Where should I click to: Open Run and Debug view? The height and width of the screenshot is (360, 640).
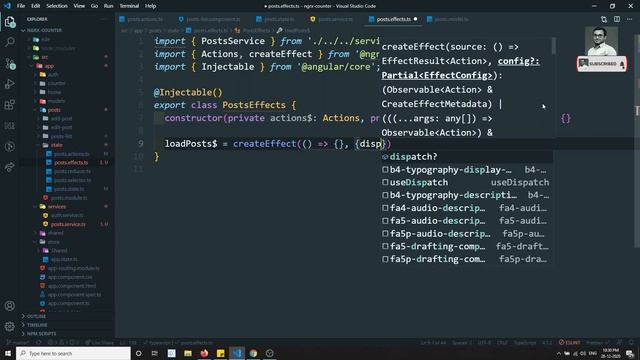tap(10, 84)
